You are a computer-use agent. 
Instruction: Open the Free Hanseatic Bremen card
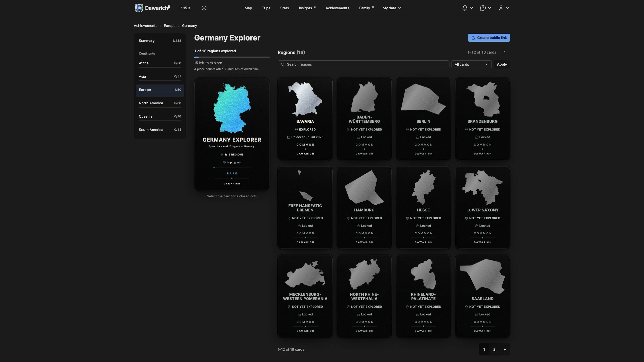305,207
